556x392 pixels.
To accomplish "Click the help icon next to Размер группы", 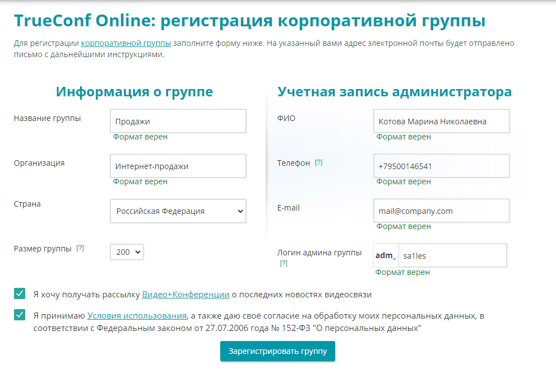I will (80, 248).
